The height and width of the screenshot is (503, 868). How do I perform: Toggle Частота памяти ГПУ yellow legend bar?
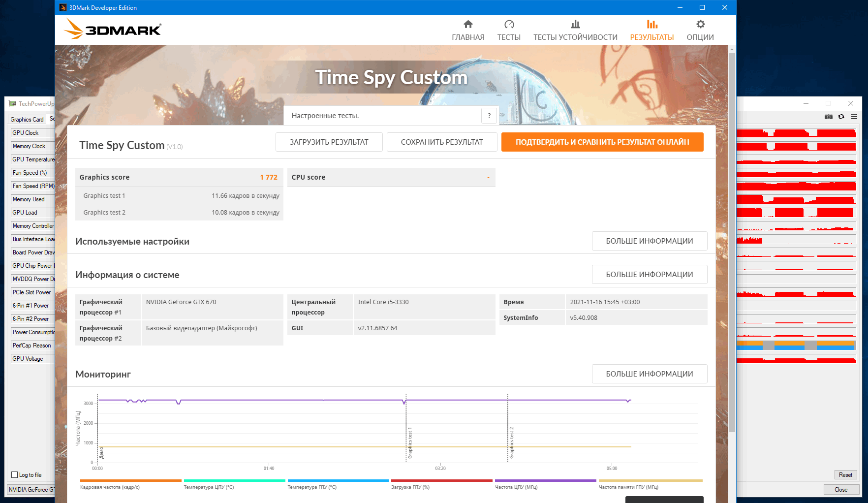651,481
